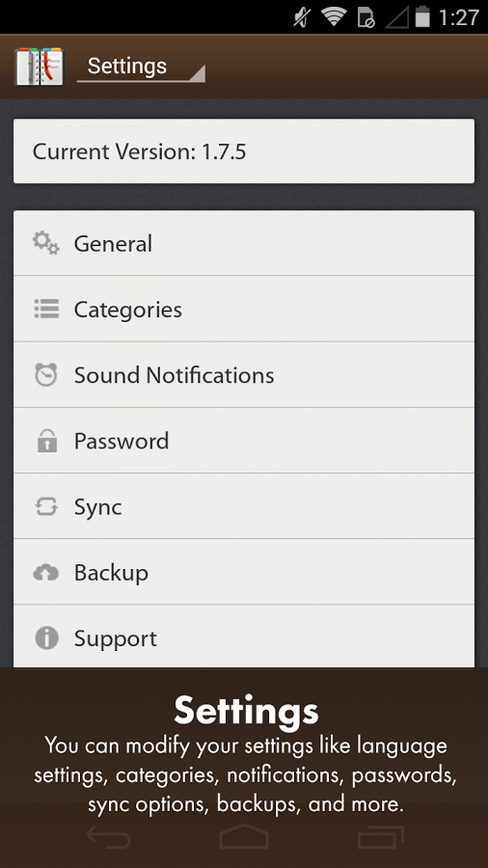This screenshot has width=488, height=868.
Task: Tap the Sync arrows icon
Action: [x=46, y=506]
